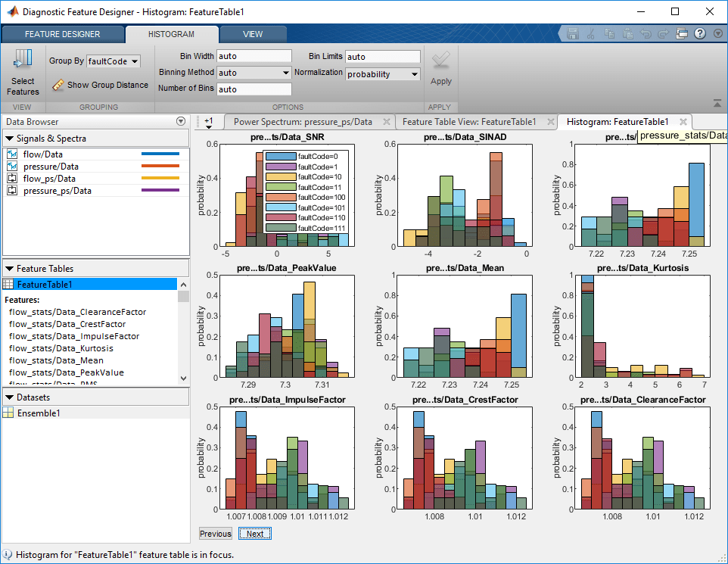Open the Group By faultCode dropdown

(114, 61)
